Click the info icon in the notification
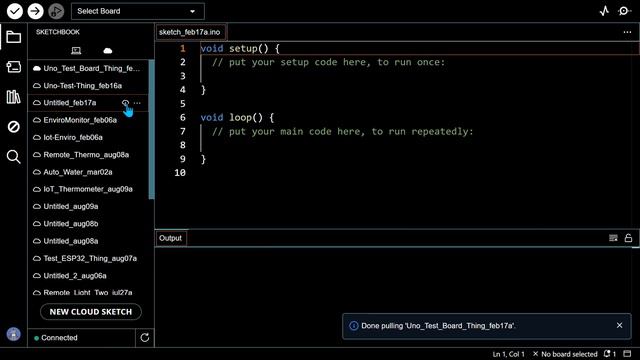The image size is (640, 360). pos(353,326)
